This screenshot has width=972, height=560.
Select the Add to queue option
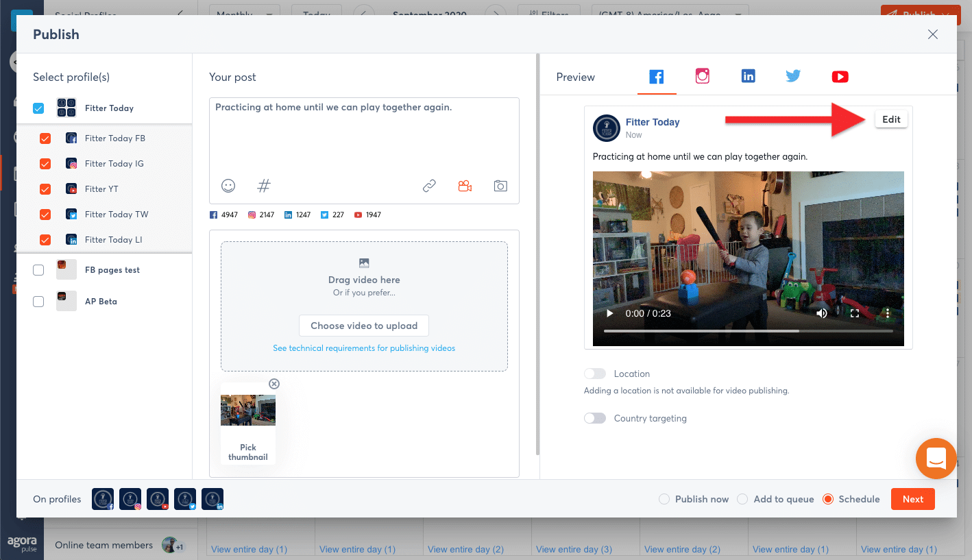[742, 499]
